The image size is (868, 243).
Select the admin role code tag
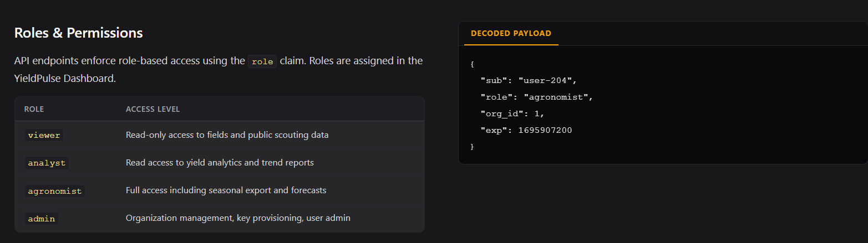pyautogui.click(x=42, y=219)
